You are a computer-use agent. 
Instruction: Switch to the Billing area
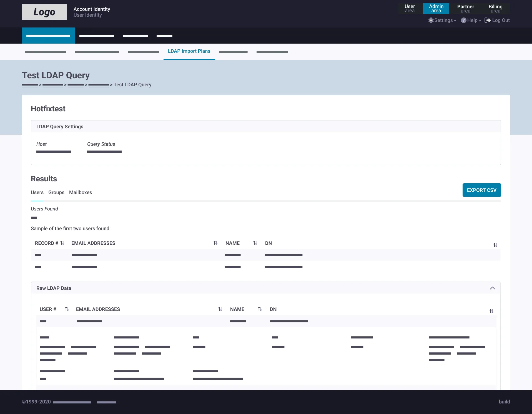click(x=495, y=9)
